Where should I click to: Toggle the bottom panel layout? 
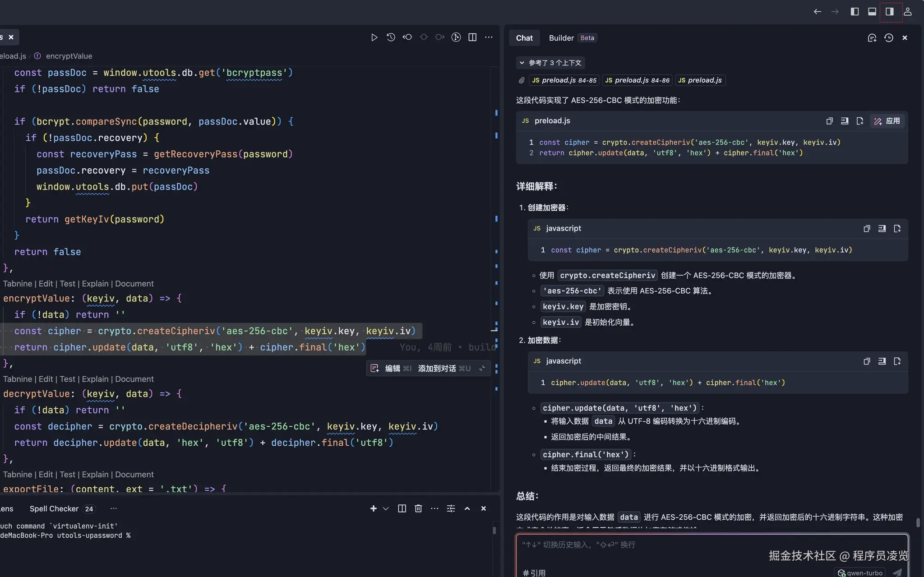click(x=872, y=12)
